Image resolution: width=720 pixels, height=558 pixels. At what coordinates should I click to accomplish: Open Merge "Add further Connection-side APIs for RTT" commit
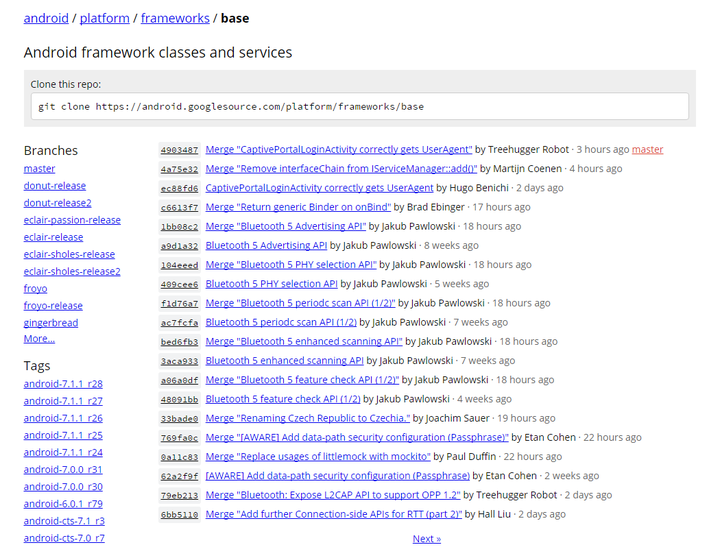(333, 514)
